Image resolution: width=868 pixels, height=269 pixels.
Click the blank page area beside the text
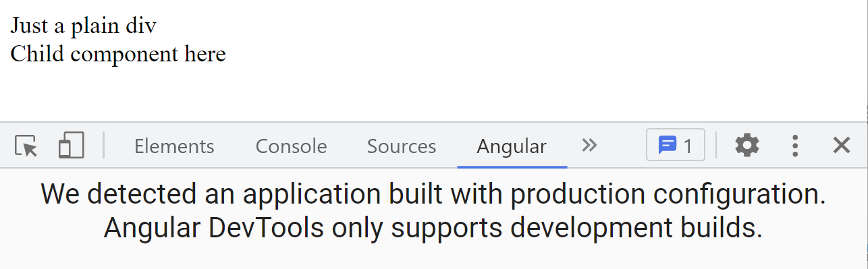[540, 61]
